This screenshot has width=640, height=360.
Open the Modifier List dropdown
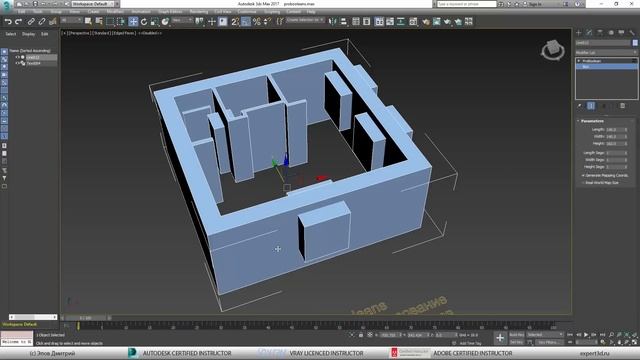(x=606, y=53)
